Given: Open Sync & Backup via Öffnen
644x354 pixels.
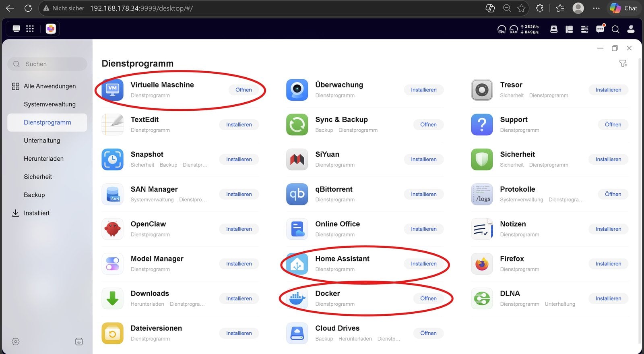Looking at the screenshot, I should tap(428, 124).
